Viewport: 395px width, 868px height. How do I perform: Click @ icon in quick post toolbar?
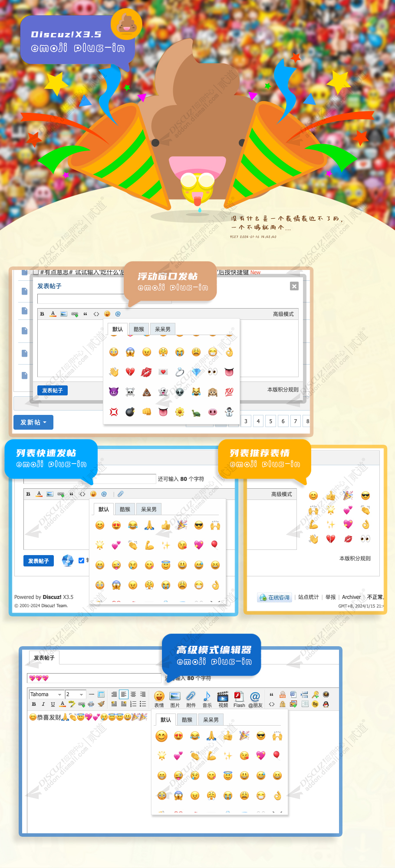tap(104, 494)
